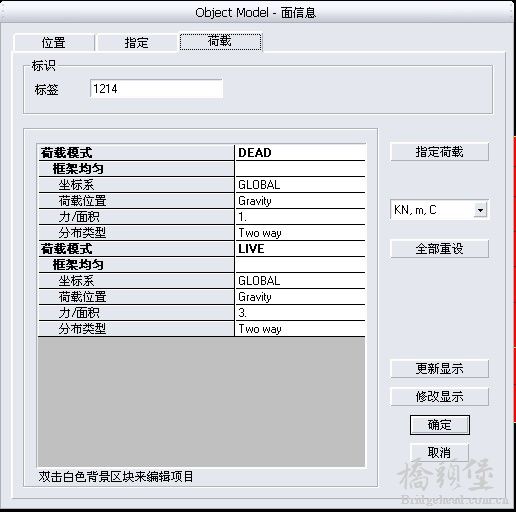The height and width of the screenshot is (512, 516).
Task: Click the units dropdown arrow
Action: 480,210
